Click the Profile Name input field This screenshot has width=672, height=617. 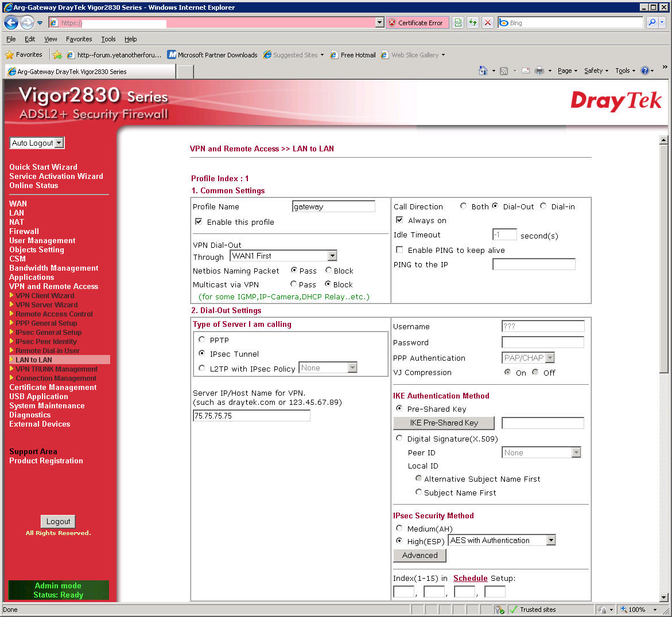pos(333,206)
